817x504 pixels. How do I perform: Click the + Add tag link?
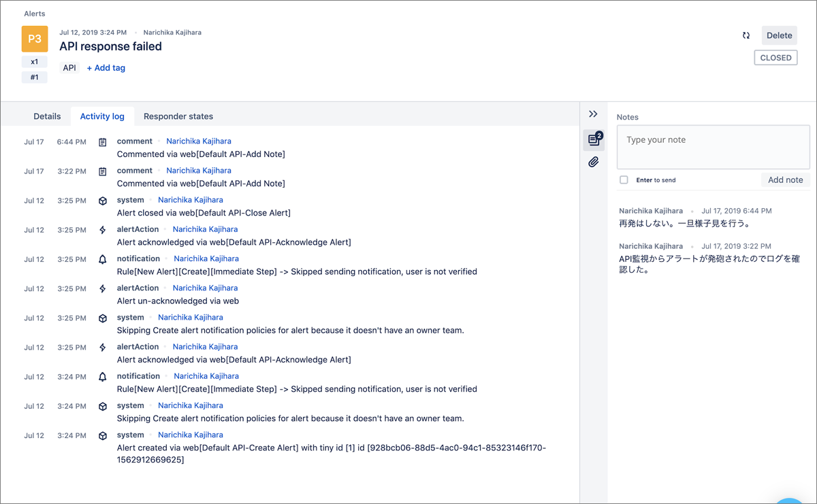click(106, 67)
